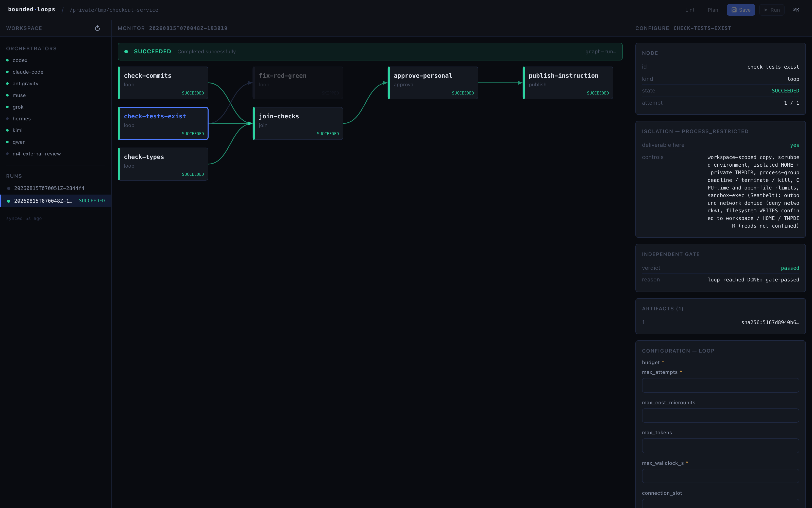Select the approve-personal node

(433, 83)
